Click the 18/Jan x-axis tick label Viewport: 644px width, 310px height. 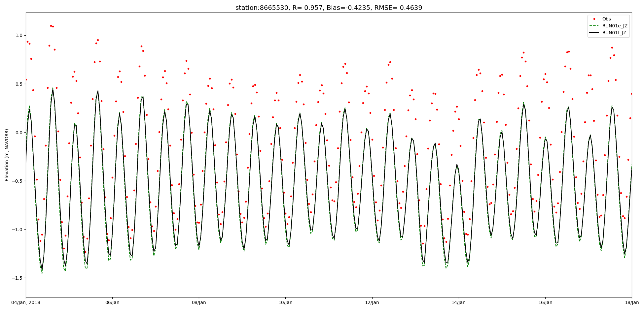[631, 302]
